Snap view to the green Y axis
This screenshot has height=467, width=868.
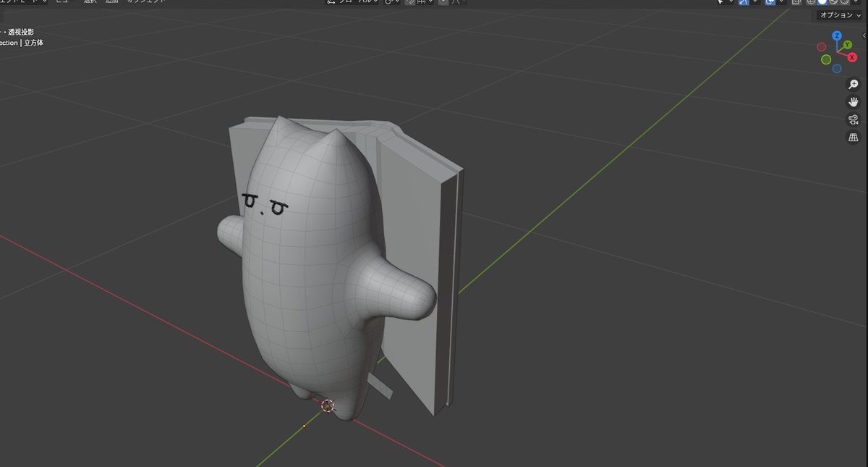click(848, 46)
